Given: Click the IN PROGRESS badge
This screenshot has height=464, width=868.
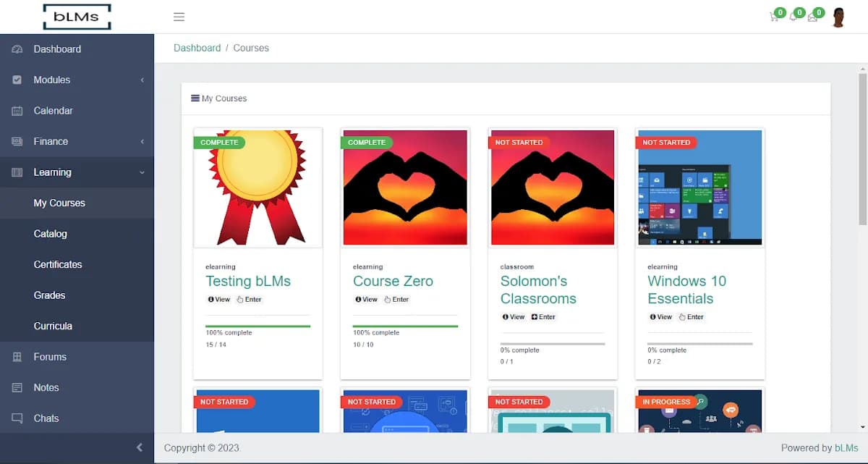Looking at the screenshot, I should click(x=665, y=402).
